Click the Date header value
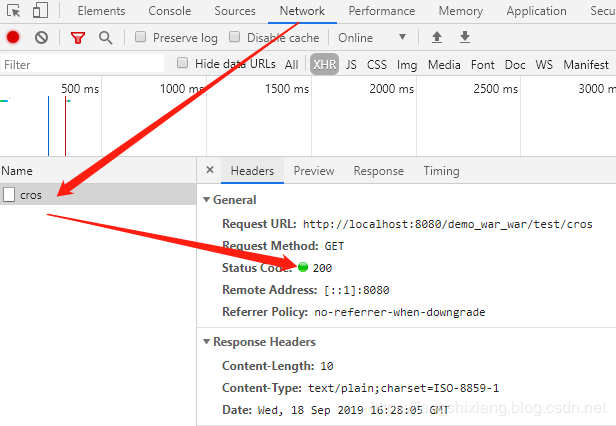Screen dimensions: 616x426 (x=353, y=410)
